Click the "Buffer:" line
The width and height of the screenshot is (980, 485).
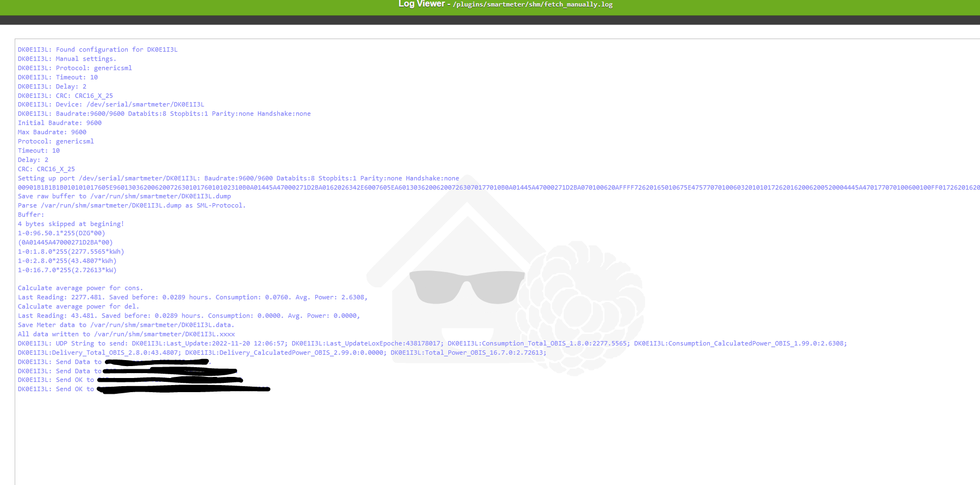coord(31,215)
